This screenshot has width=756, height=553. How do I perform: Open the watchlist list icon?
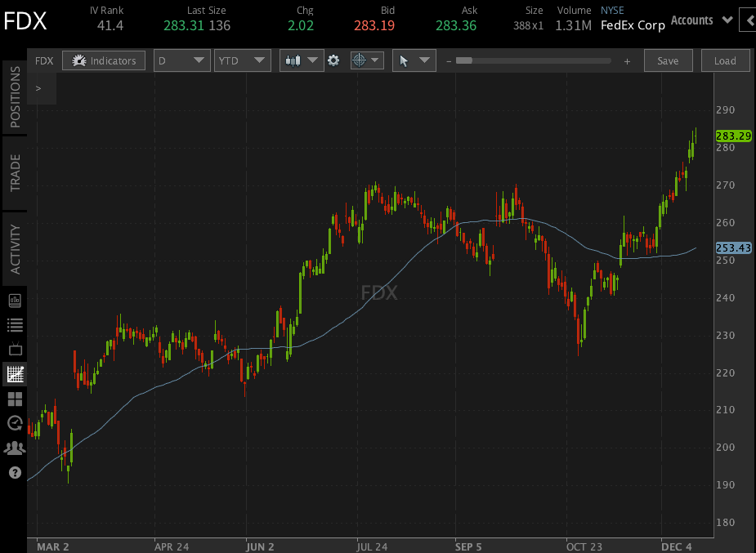click(14, 324)
